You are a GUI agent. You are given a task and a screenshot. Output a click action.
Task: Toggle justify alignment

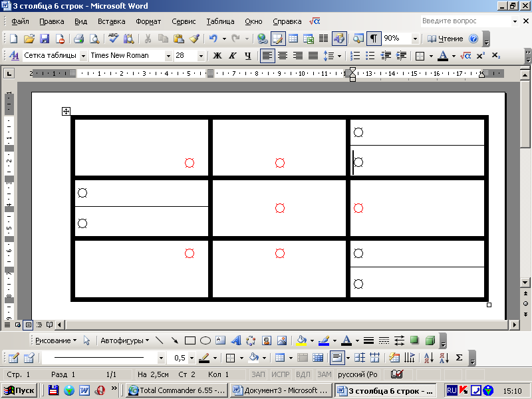(x=313, y=56)
